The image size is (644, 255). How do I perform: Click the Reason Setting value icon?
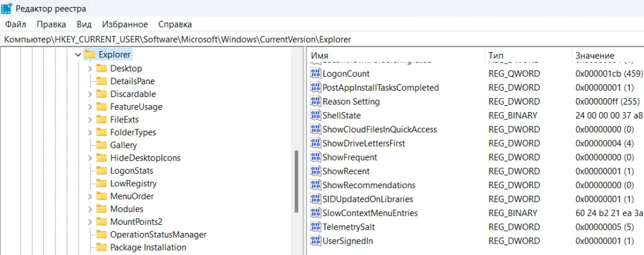[x=316, y=101]
